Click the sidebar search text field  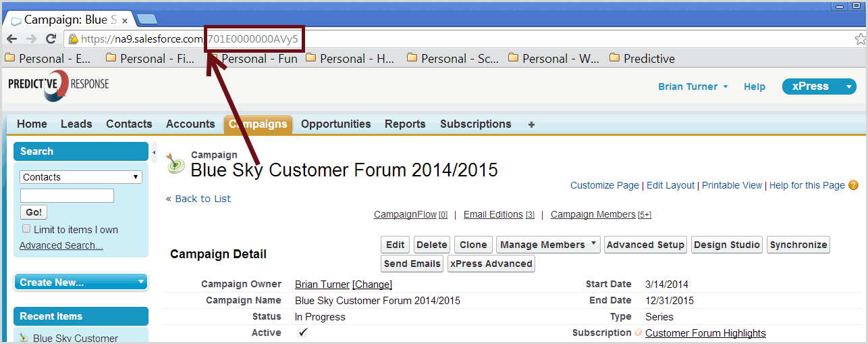(67, 196)
